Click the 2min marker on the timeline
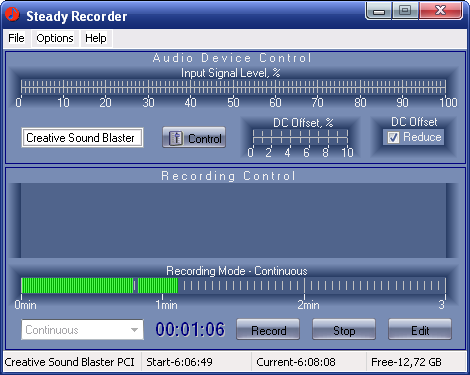 tap(308, 305)
